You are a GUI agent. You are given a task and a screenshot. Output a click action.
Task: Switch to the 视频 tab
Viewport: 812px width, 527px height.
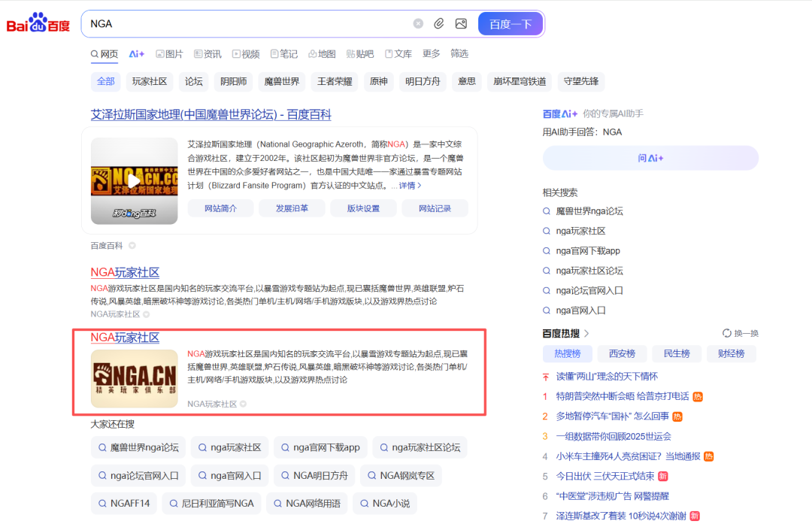coord(246,54)
